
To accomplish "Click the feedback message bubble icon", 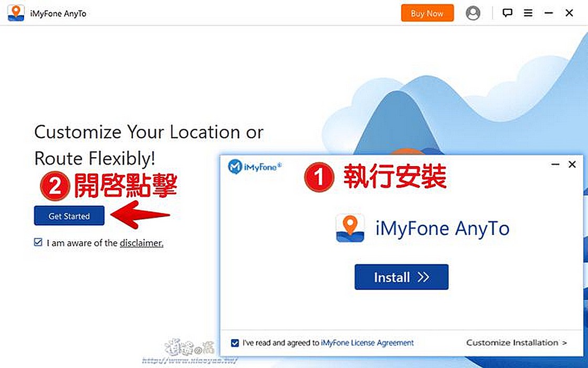I will 507,13.
